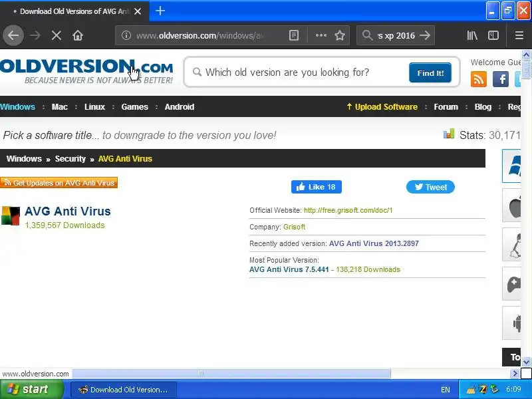Click the Facebook Like 18 button

[x=317, y=187]
